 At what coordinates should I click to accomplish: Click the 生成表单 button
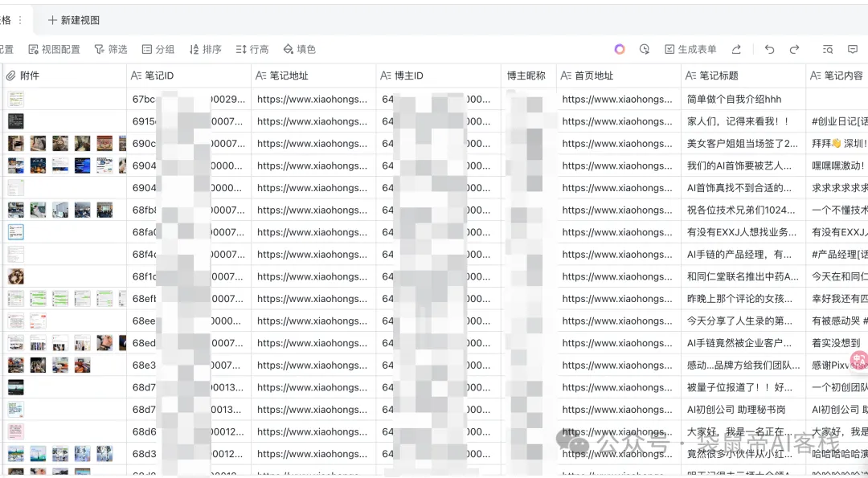pos(690,49)
